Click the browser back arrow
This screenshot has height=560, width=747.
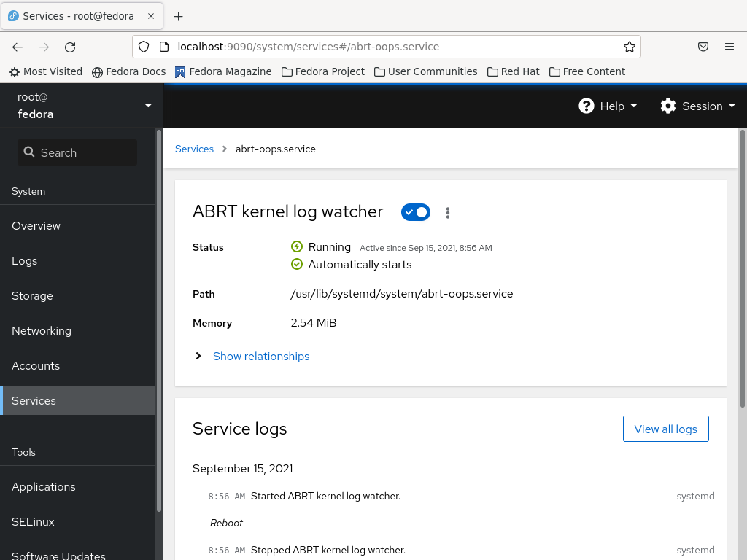[18, 47]
